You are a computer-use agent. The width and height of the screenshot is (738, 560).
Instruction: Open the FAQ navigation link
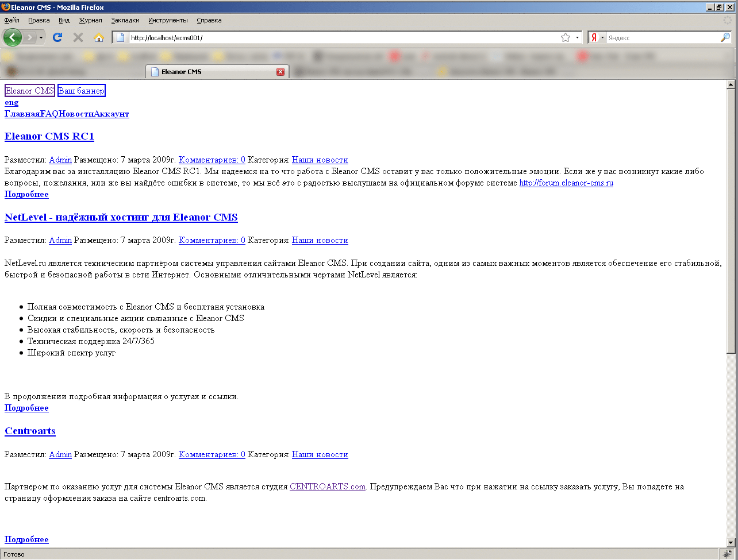(x=49, y=114)
